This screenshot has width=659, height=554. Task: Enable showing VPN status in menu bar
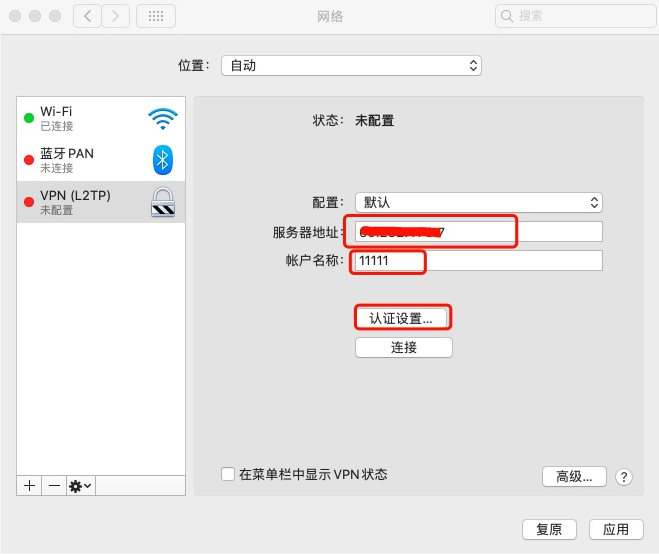coord(228,474)
